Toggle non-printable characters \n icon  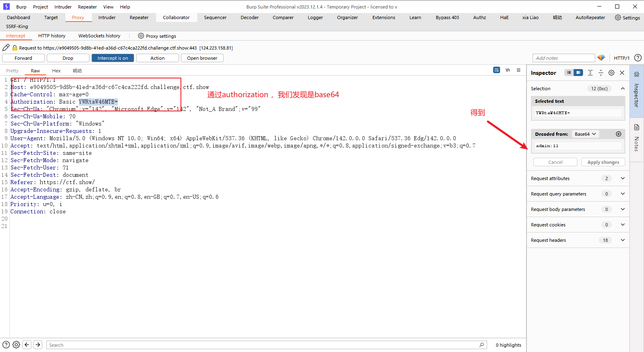[507, 70]
